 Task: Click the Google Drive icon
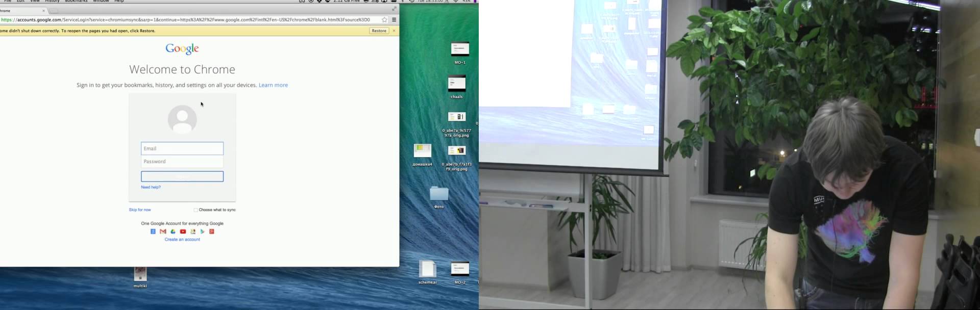click(173, 231)
